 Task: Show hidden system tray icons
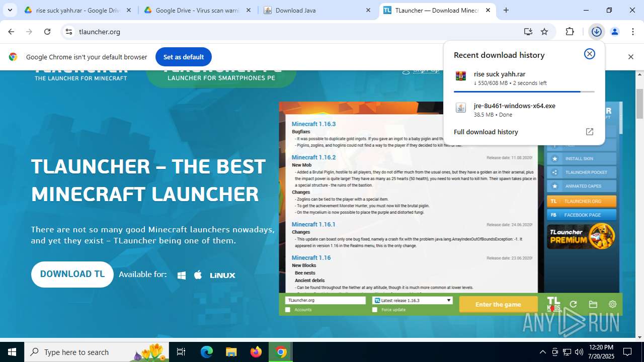pyautogui.click(x=542, y=352)
